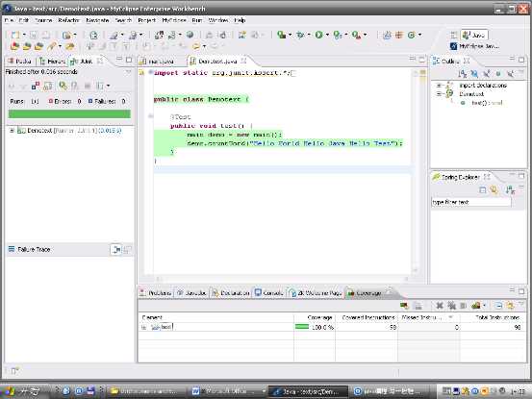The height and width of the screenshot is (399, 532).
Task: Click the Relaunch Coverage Session icon
Action: [404, 306]
